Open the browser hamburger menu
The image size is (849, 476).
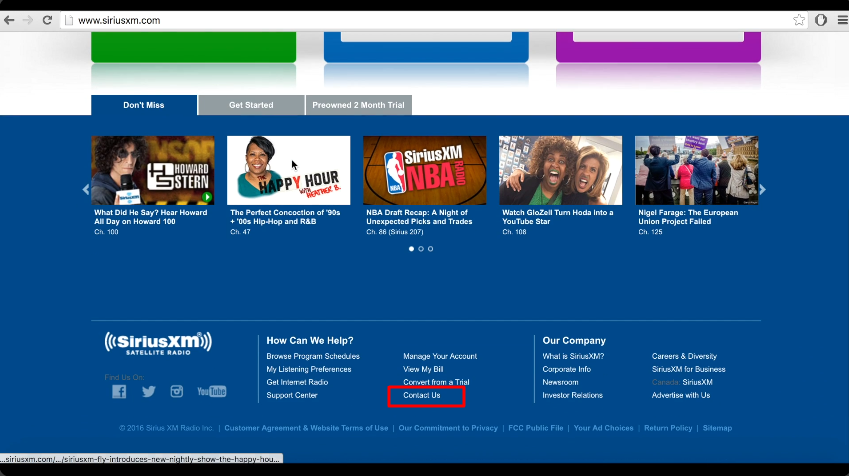point(843,20)
